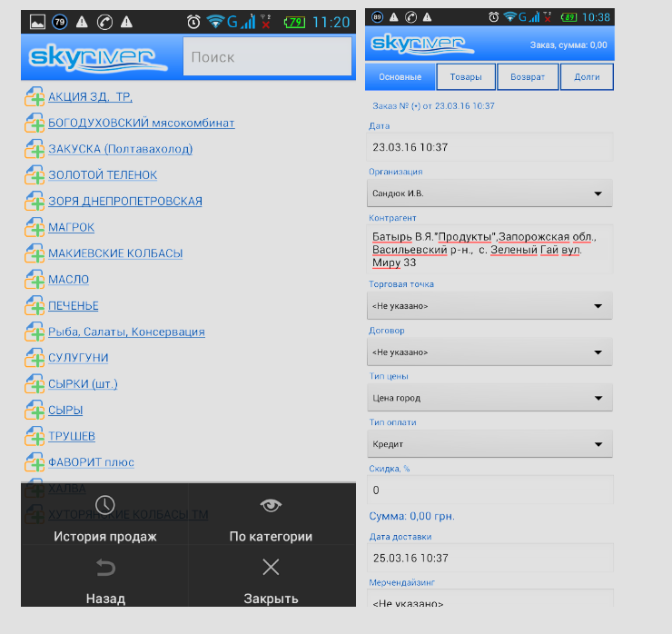Screen dimensions: 672x634
Task: Click the Скидка, % input field
Action: tap(490, 490)
